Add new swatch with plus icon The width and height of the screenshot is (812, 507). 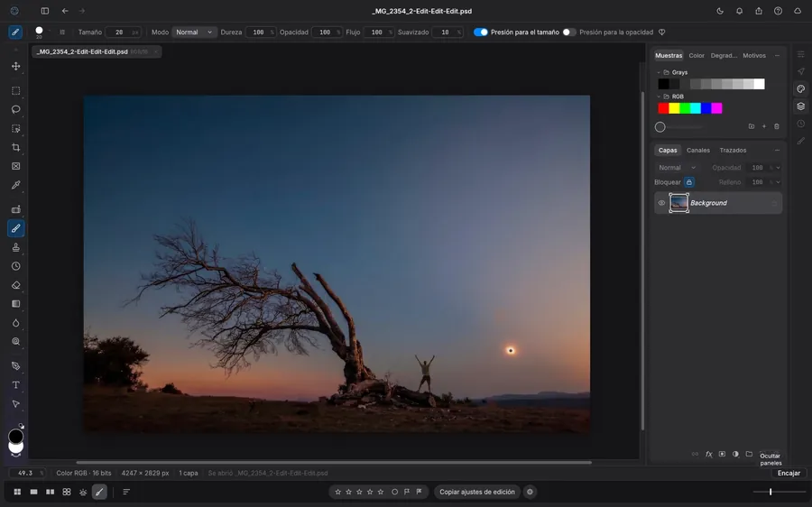(764, 126)
